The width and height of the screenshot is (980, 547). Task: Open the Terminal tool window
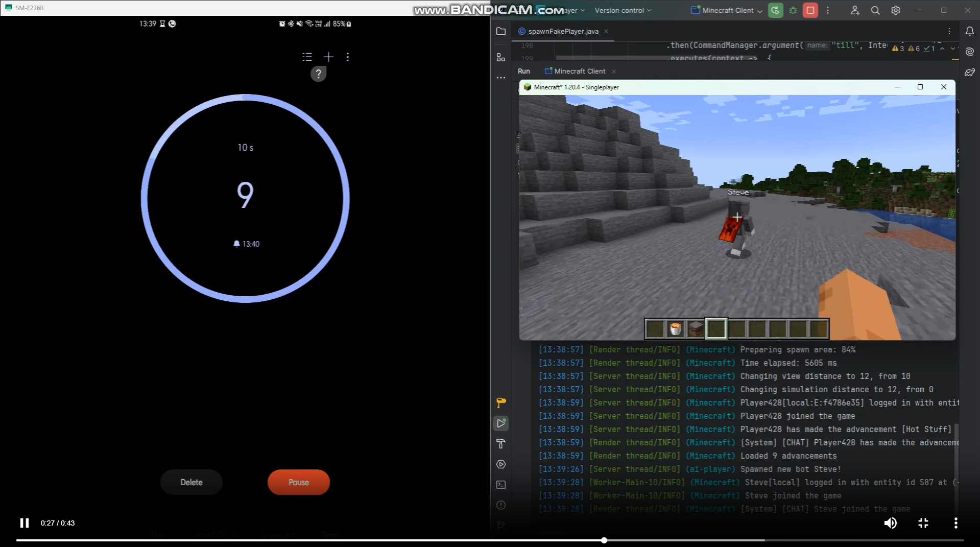(501, 485)
